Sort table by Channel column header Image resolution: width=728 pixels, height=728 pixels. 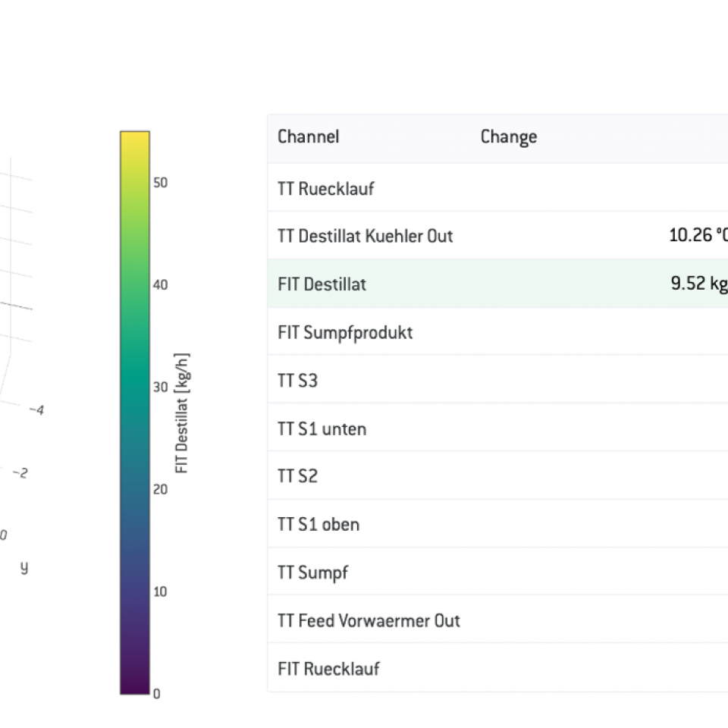pyautogui.click(x=309, y=136)
